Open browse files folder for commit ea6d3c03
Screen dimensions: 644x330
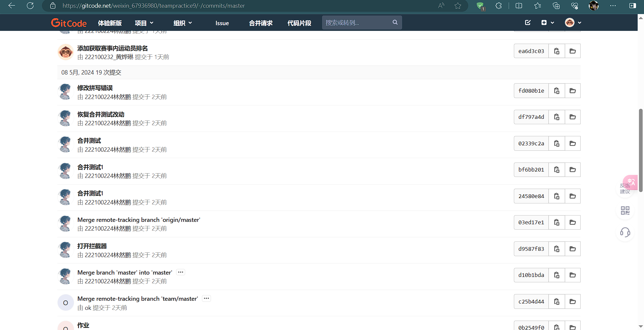pos(573,51)
